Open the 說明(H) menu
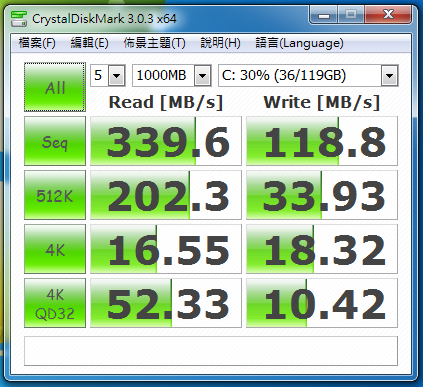 (220, 43)
